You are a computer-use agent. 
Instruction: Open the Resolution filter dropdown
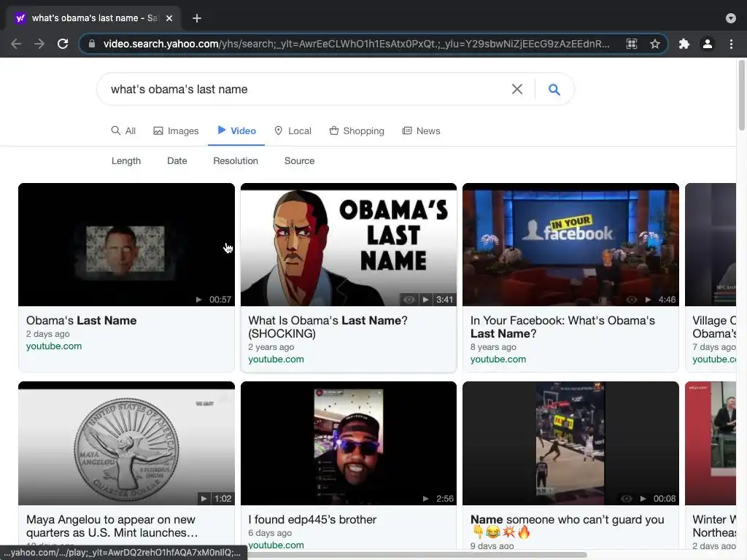[x=236, y=161]
